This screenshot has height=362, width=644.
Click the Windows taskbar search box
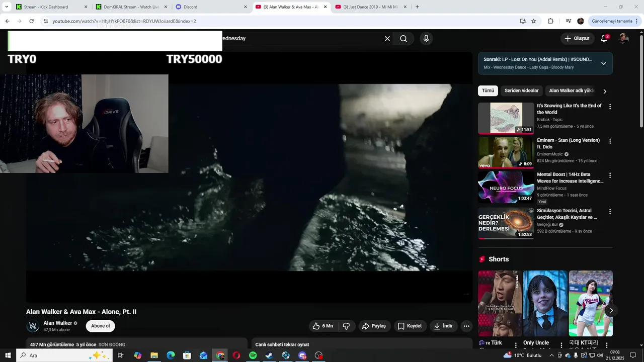(x=64, y=355)
